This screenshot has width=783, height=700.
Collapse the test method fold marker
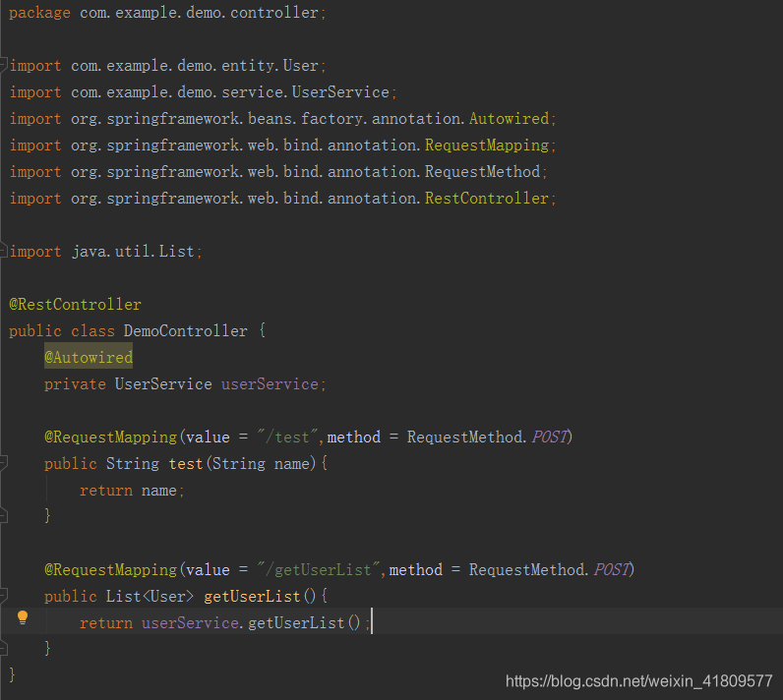point(4,463)
